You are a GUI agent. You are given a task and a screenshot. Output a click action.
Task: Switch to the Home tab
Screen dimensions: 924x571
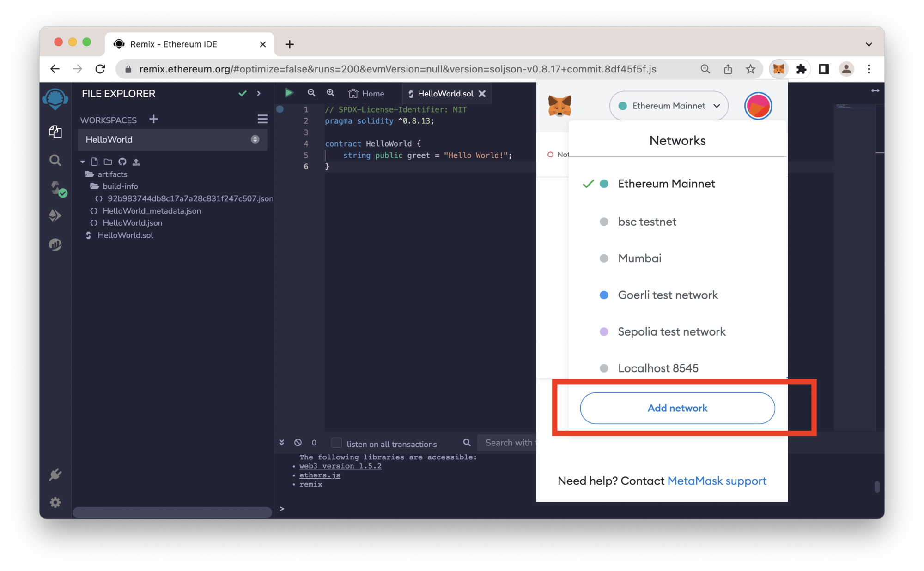click(366, 94)
